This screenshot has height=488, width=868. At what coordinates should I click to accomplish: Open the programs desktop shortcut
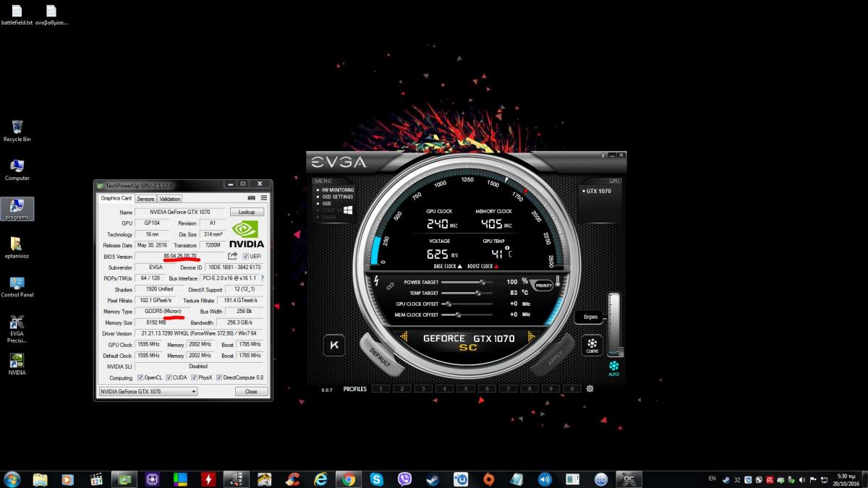pyautogui.click(x=17, y=209)
